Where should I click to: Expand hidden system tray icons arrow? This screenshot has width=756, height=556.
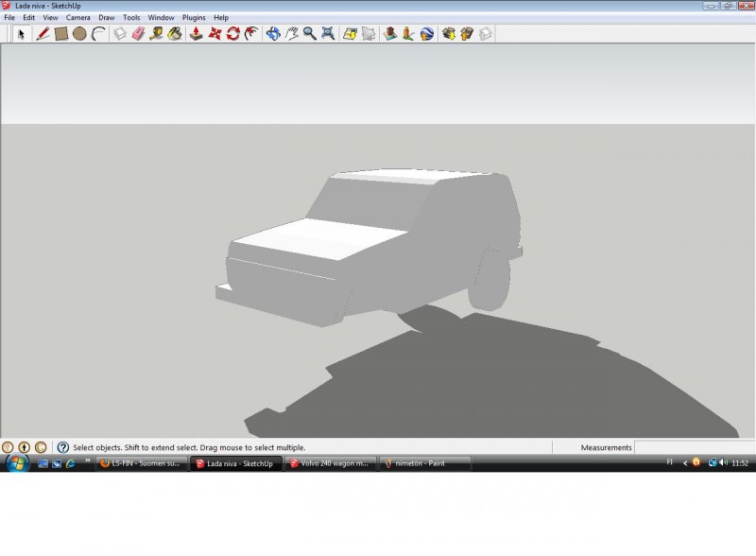click(x=684, y=463)
